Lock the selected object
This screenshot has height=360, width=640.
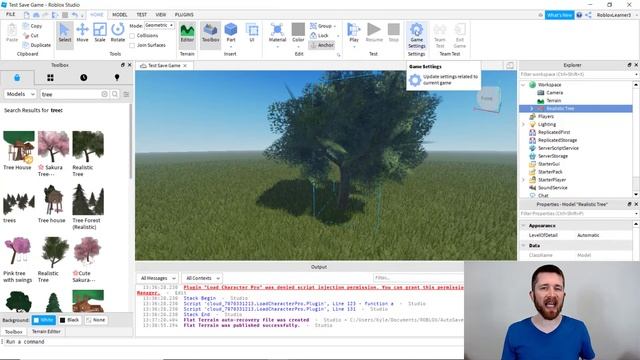pos(320,36)
